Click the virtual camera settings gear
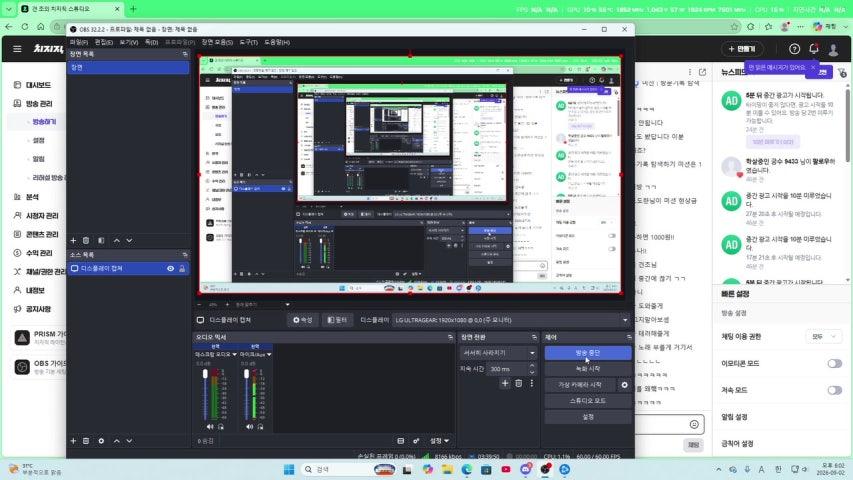 [625, 385]
